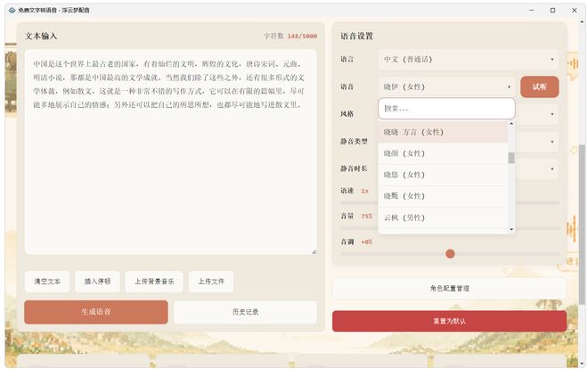Screen dimensions: 588x369
Task: Click the 生成语音 button
Action: [96, 312]
